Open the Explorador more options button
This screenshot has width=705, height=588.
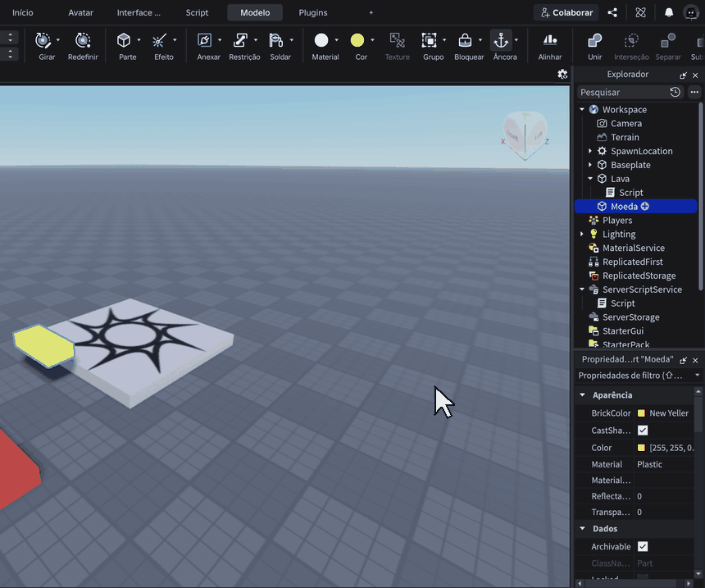click(x=694, y=92)
